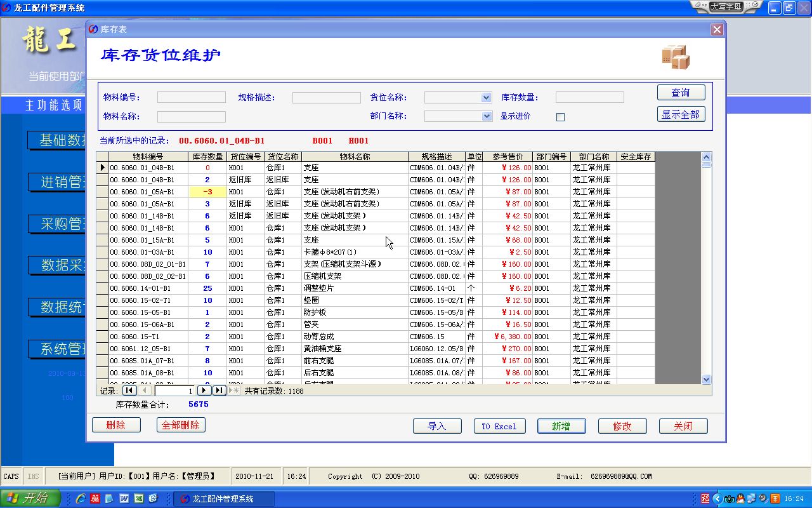
Task: Select the 黄油桶支座 row
Action: 375,349
